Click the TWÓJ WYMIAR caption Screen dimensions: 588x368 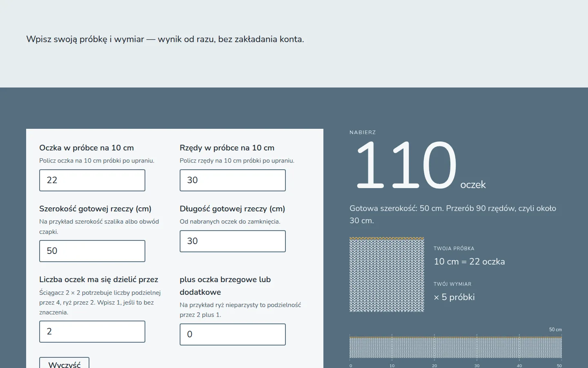click(452, 284)
